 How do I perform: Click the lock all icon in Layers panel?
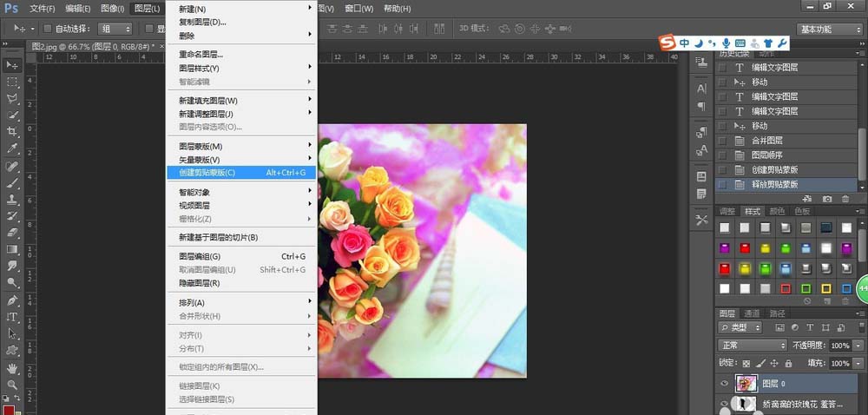[788, 364]
